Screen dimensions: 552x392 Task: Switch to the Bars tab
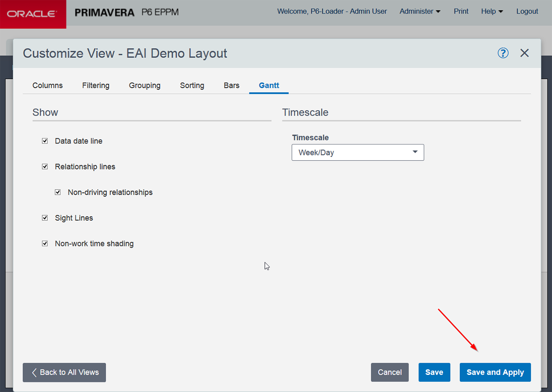click(x=231, y=86)
